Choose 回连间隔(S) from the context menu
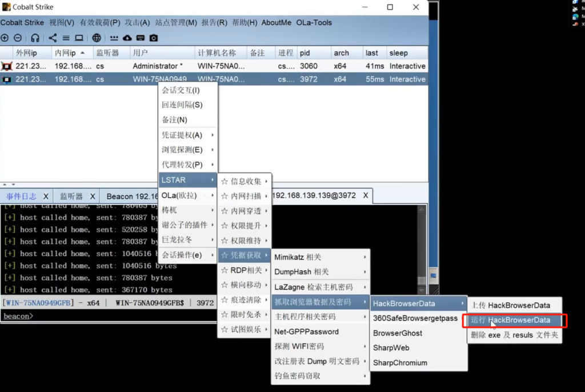585x392 pixels. tap(187, 105)
